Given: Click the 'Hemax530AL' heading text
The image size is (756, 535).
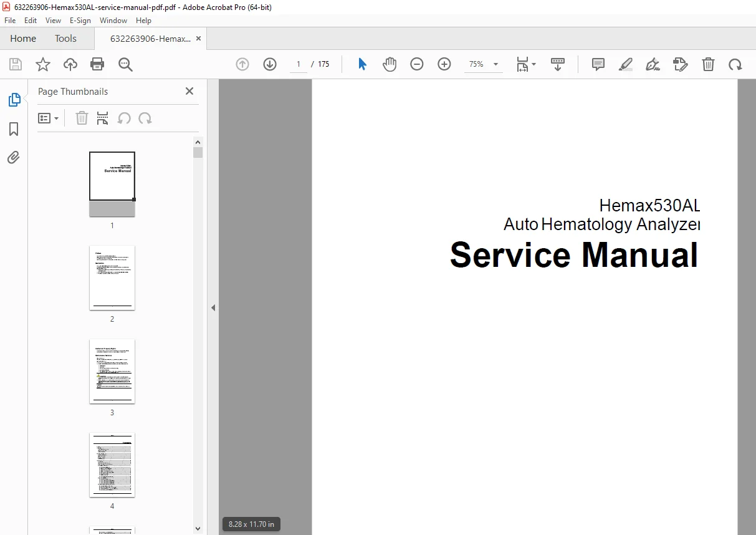Looking at the screenshot, I should point(649,205).
